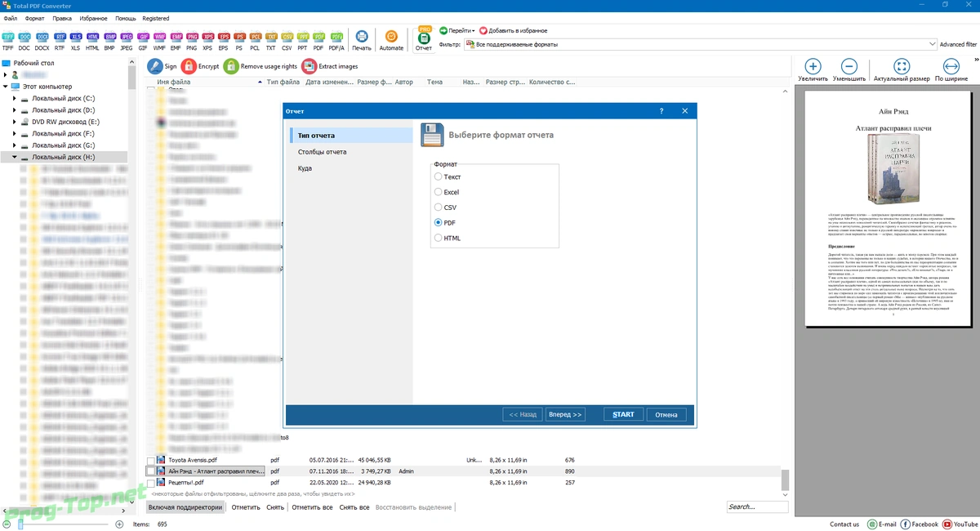Screen dimensions: 980x531
Task: Choose the BMP conversion icon
Action: 109,40
